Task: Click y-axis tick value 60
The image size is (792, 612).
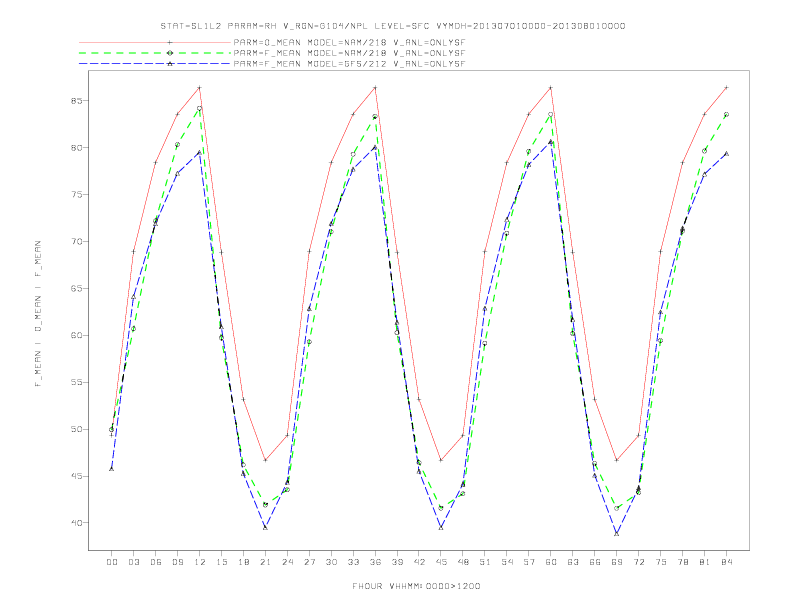Action: 76,335
